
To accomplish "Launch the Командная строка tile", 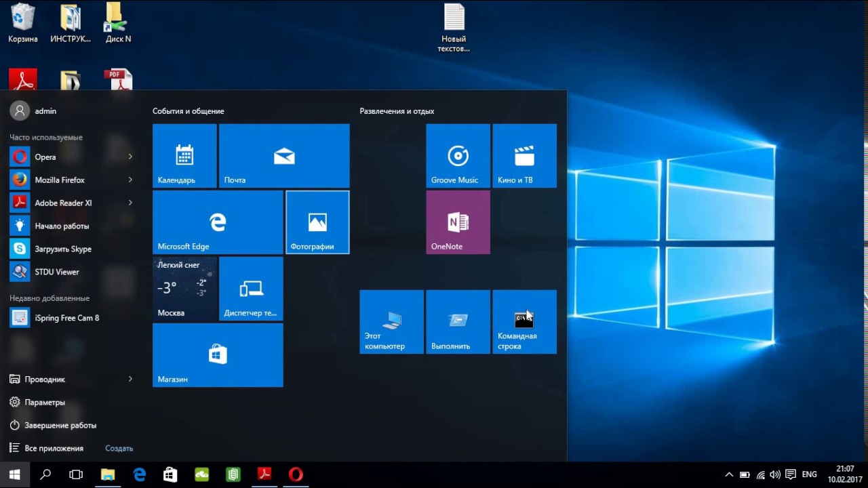I will (524, 322).
